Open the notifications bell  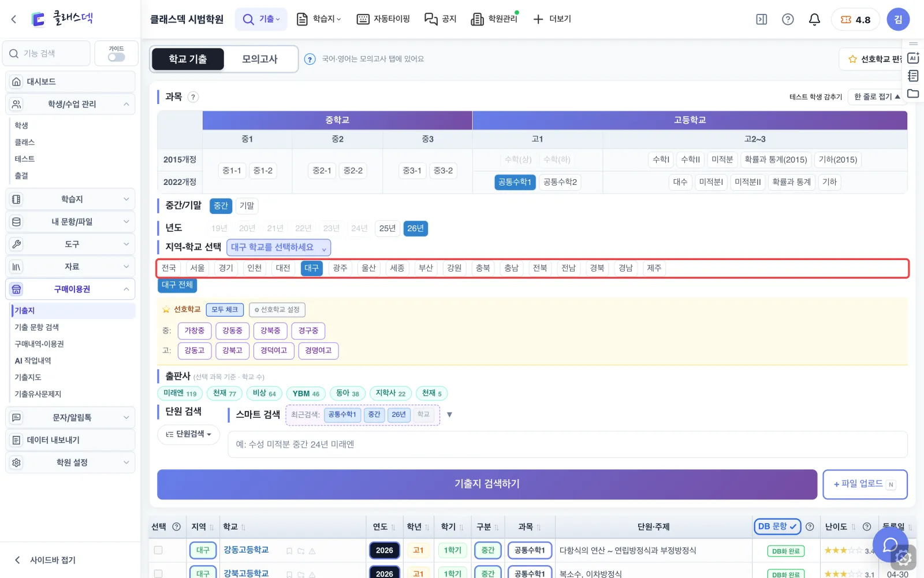814,20
